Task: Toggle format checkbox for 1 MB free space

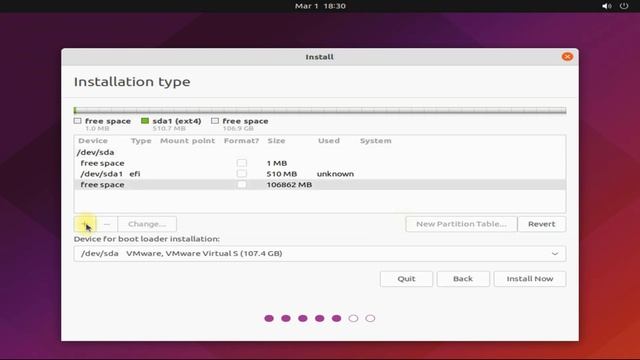Action: [x=242, y=163]
